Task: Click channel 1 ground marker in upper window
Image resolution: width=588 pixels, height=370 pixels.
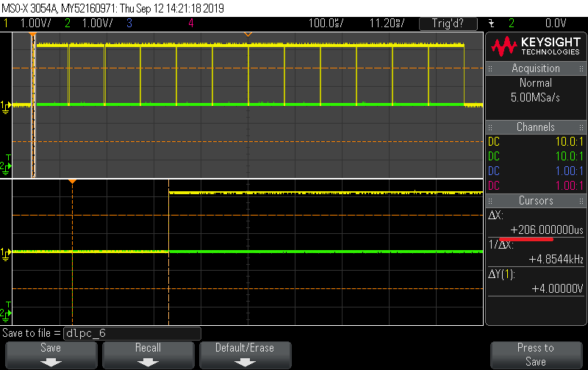Action: pos(6,107)
